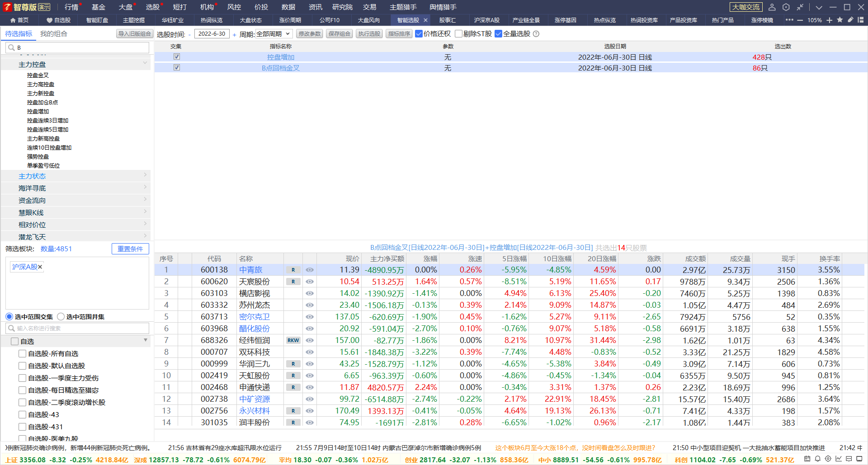Click the 重置条件 button

pyautogui.click(x=130, y=249)
